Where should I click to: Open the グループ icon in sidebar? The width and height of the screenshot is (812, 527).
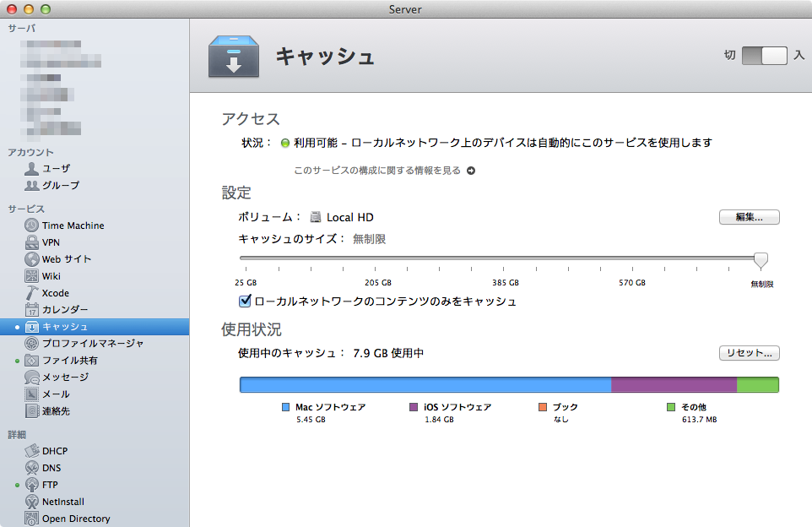coord(31,185)
